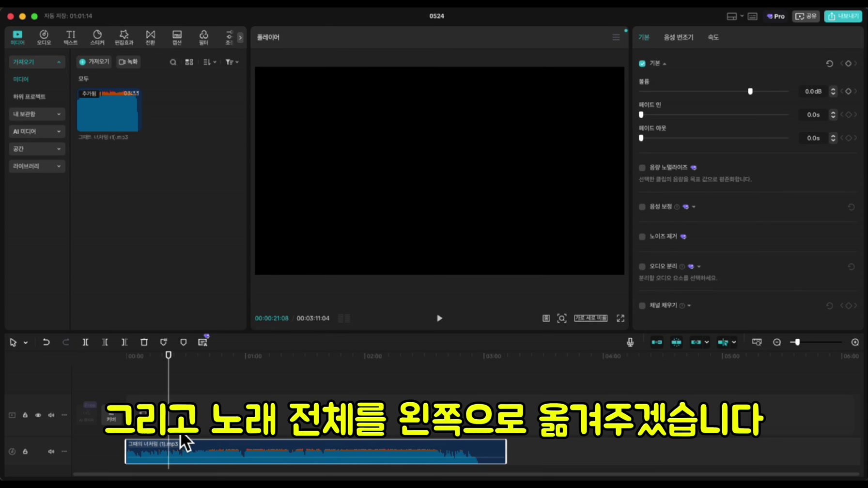This screenshot has width=868, height=488.
Task: Reset the 기본 section settings
Action: pyautogui.click(x=830, y=63)
